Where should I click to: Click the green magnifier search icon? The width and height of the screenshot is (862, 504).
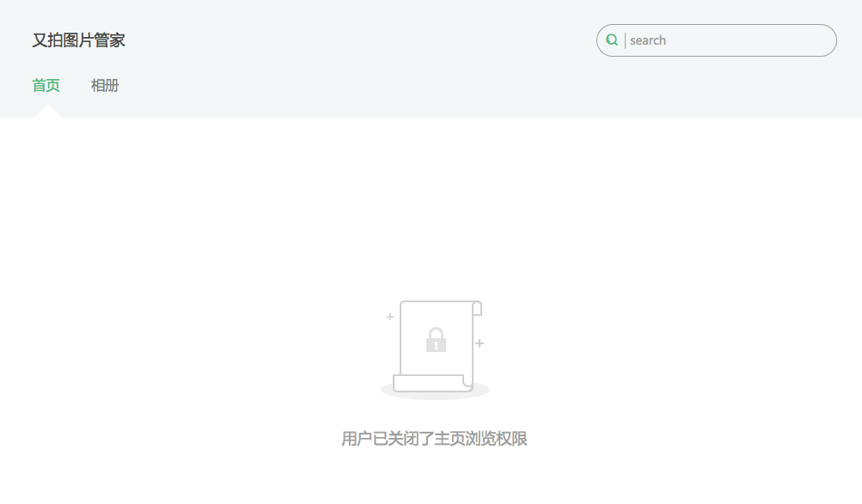(x=612, y=39)
